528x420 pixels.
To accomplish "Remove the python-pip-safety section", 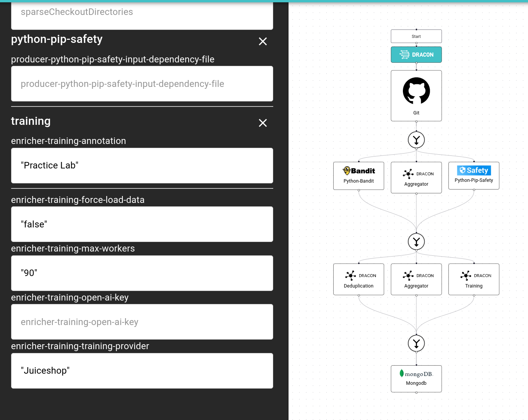I will [x=262, y=41].
